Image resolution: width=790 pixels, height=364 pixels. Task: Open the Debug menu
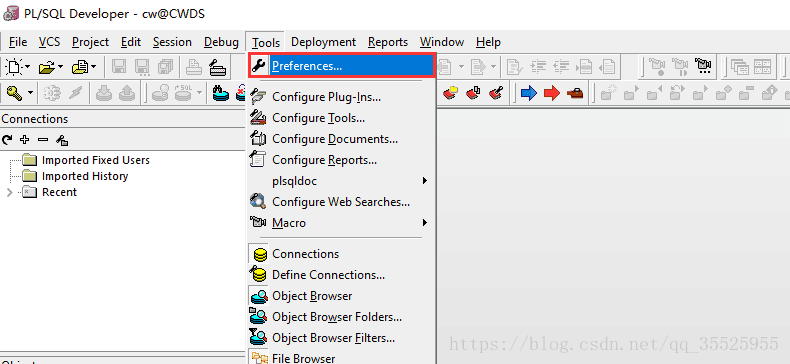(x=221, y=42)
